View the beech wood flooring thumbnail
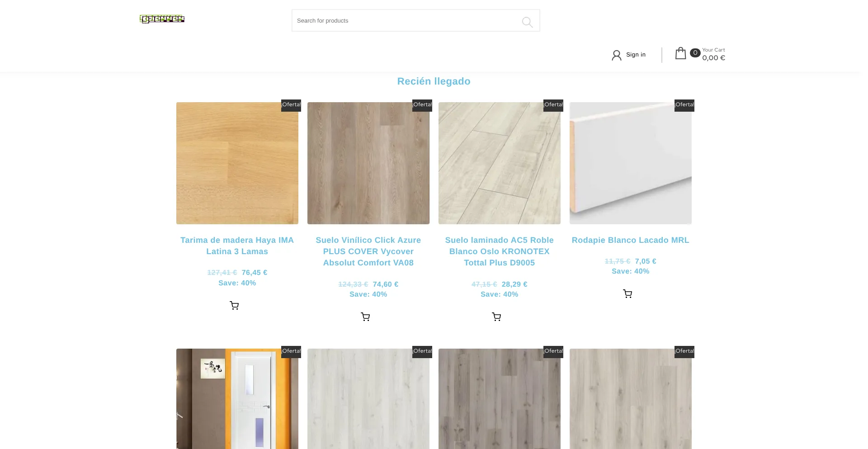 point(237,163)
